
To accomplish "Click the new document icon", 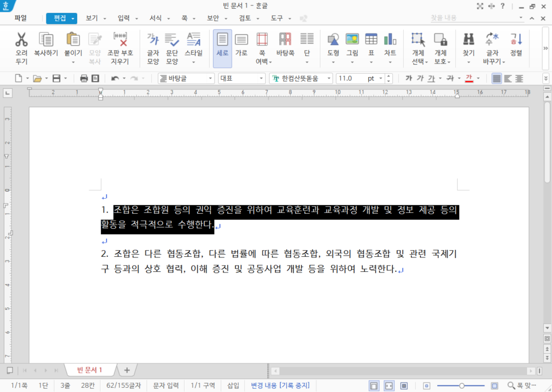I will [18, 79].
